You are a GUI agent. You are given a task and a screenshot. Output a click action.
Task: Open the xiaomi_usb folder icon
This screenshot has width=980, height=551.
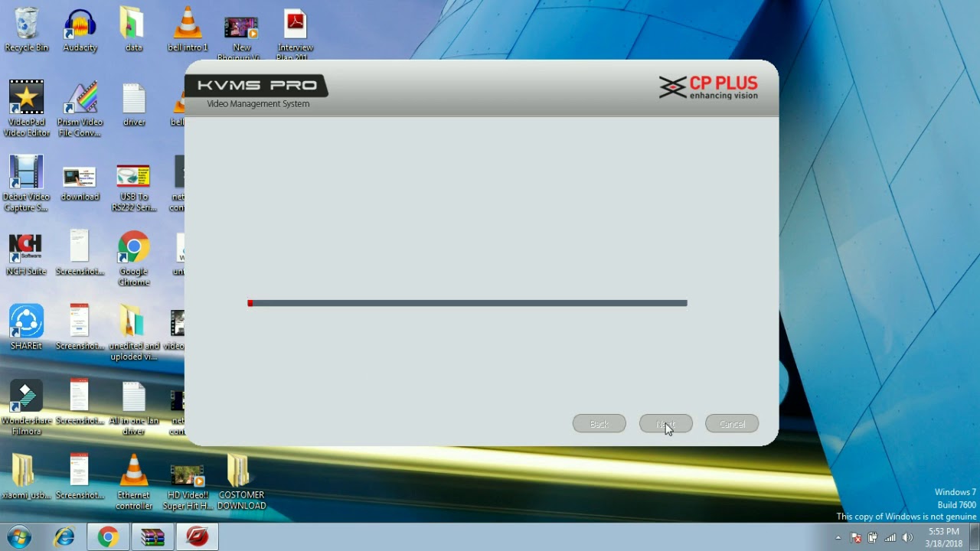27,477
